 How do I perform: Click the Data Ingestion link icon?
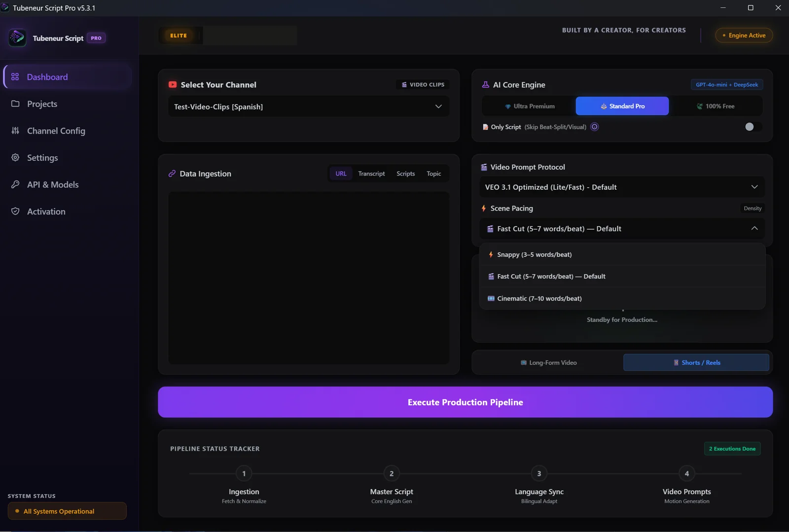point(172,174)
